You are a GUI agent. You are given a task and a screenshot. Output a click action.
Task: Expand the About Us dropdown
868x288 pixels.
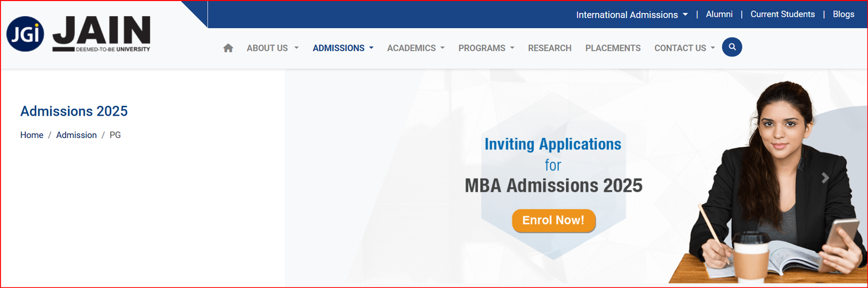272,48
